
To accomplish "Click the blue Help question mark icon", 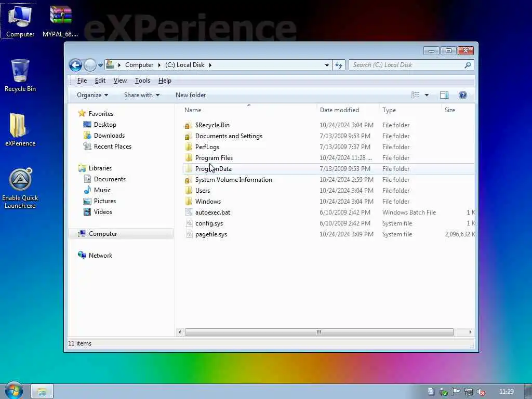I will pos(463,96).
